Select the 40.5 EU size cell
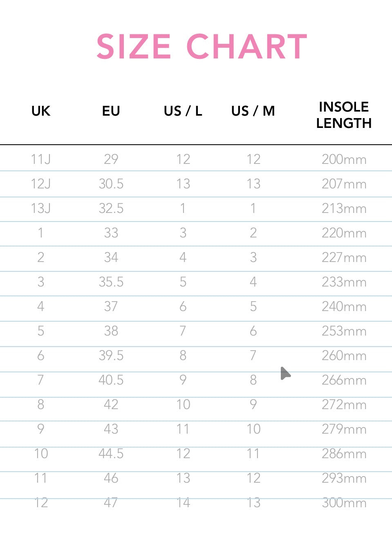Viewport: 392px width, 544px height. [111, 380]
